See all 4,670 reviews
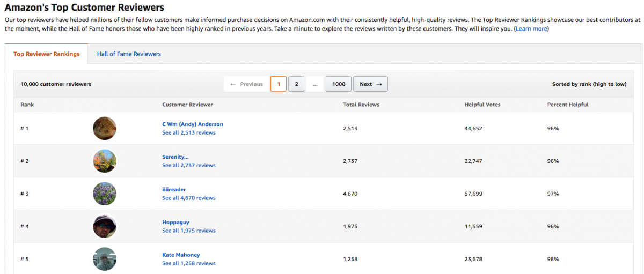This screenshot has height=274, width=644. (x=189, y=198)
